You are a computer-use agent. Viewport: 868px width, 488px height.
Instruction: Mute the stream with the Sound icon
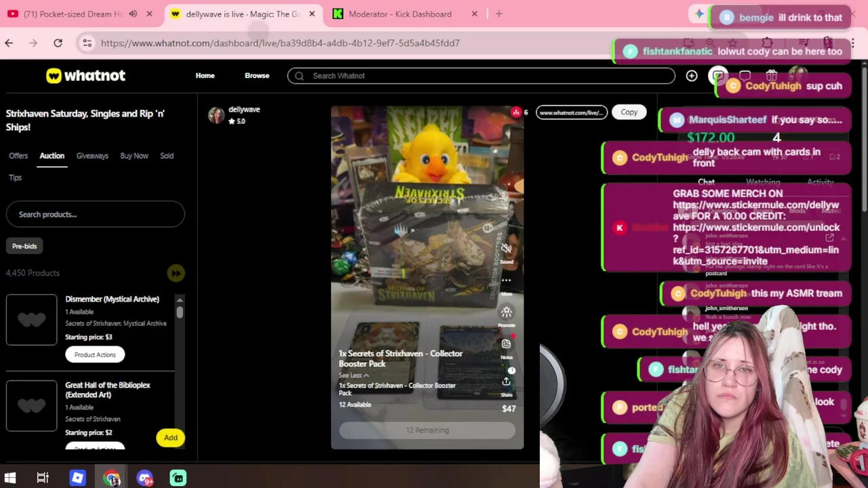pyautogui.click(x=506, y=249)
